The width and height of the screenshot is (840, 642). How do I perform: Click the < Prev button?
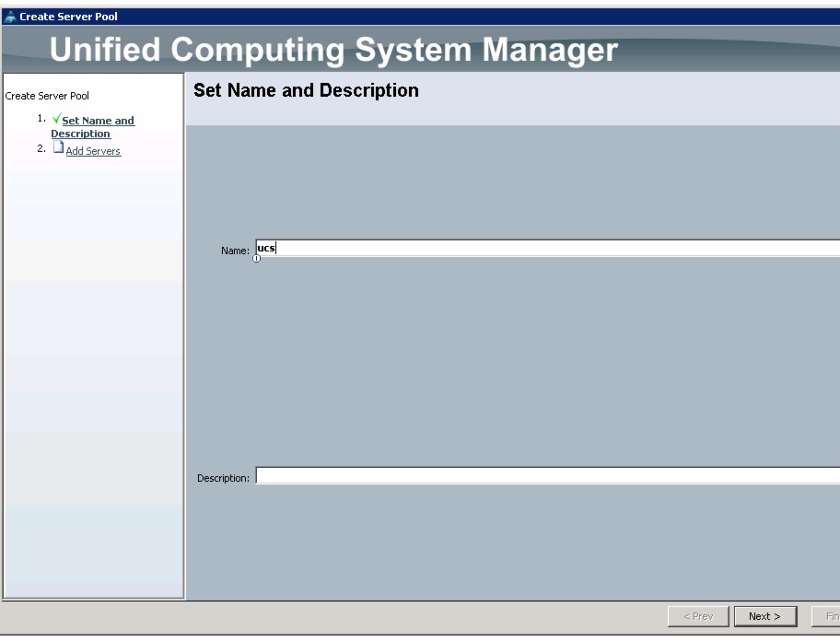pyautogui.click(x=698, y=616)
